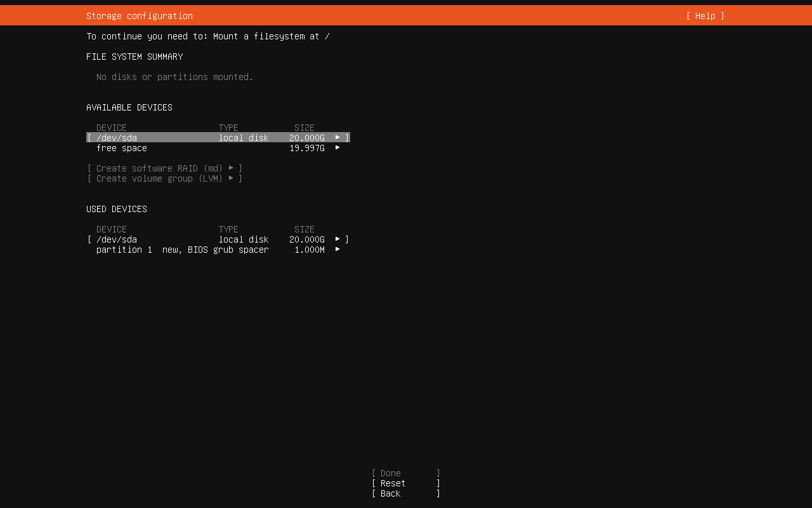Select the free space entry
The image size is (812, 508).
pos(122,148)
